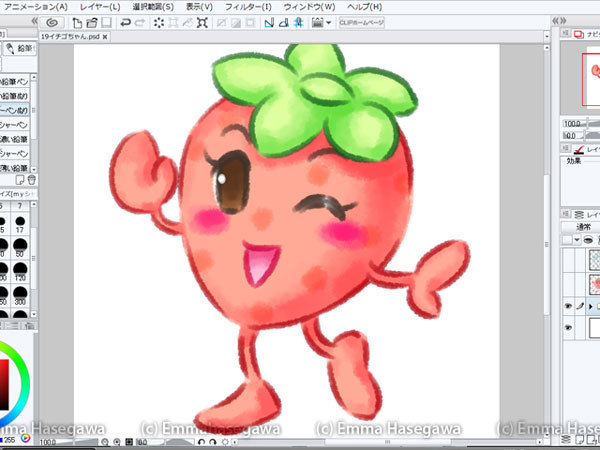Image resolution: width=600 pixels, height=450 pixels.
Task: Open the レイヤー(L) menu
Action: (100, 7)
